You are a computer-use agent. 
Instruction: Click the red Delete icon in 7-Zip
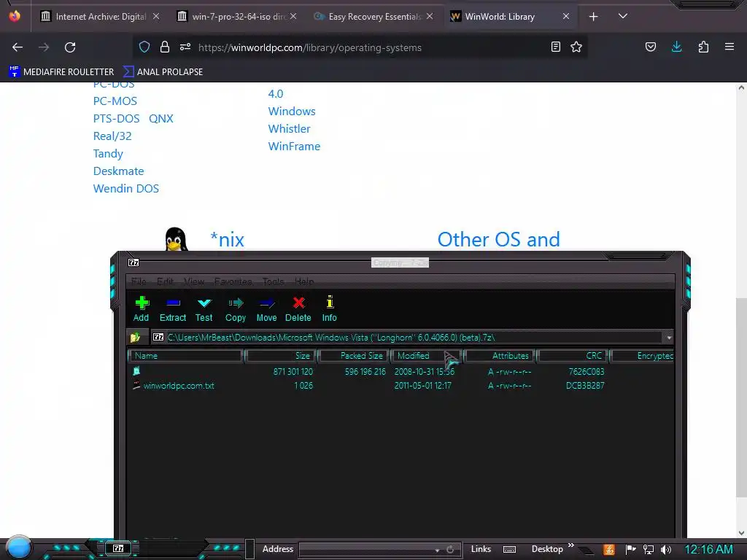click(298, 309)
